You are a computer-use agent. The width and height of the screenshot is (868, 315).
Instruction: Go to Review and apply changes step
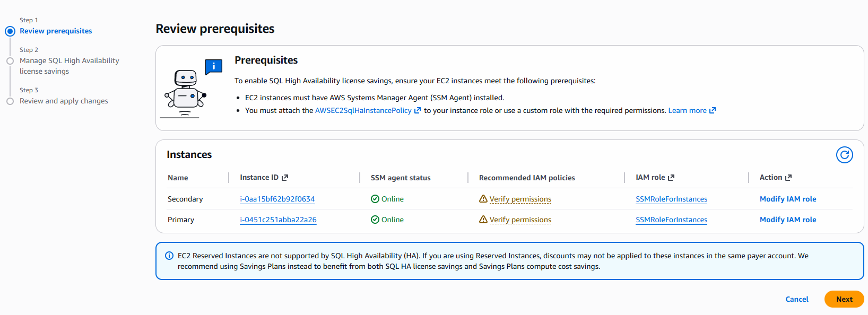(64, 101)
